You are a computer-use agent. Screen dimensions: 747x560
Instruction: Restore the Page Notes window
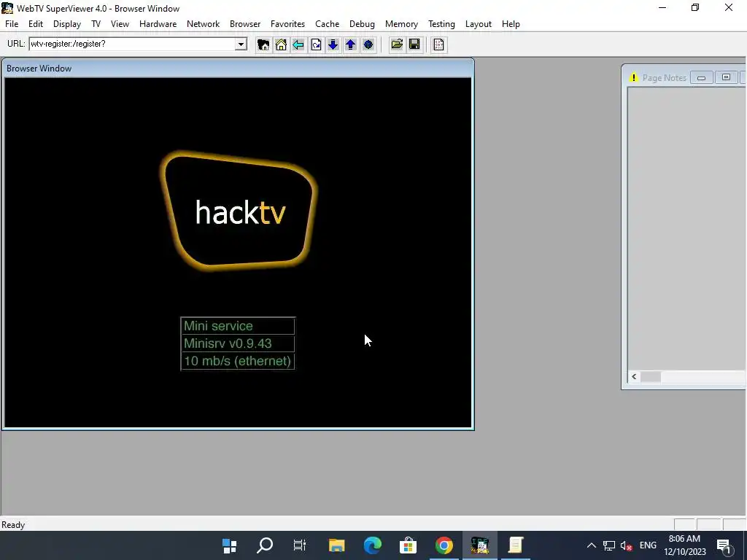coord(726,77)
